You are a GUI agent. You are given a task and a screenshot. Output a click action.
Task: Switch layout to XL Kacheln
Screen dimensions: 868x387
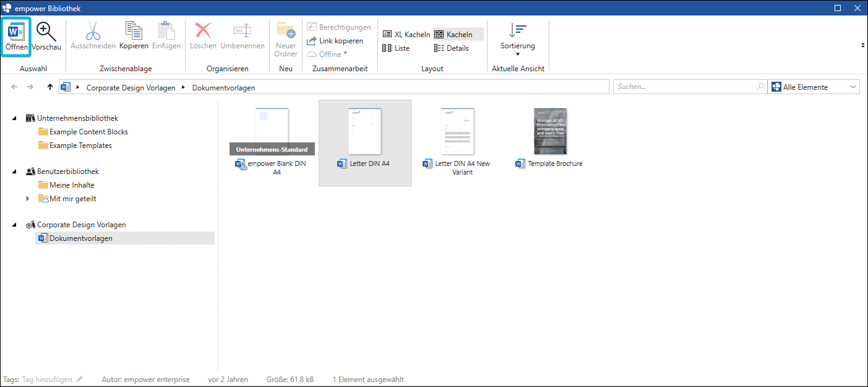click(x=406, y=35)
